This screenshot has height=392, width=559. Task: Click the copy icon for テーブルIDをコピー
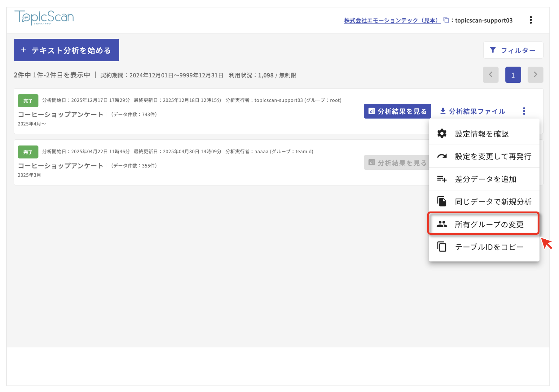coord(442,247)
